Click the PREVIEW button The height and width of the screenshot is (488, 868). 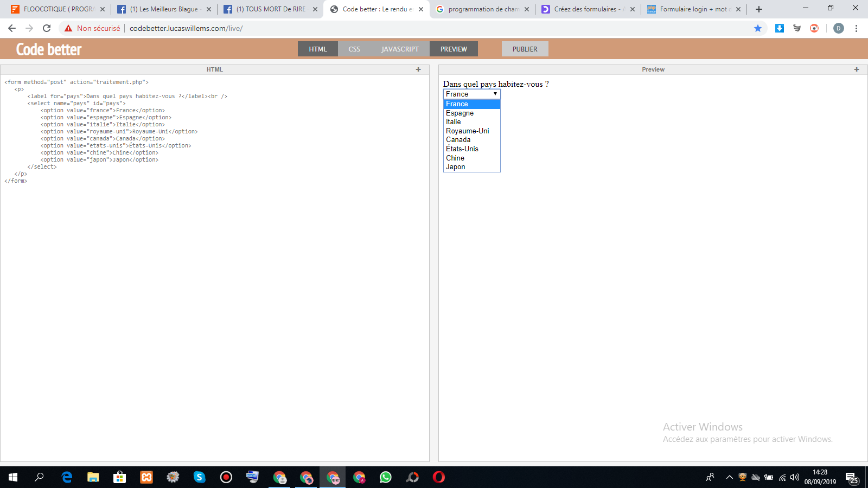pyautogui.click(x=454, y=49)
